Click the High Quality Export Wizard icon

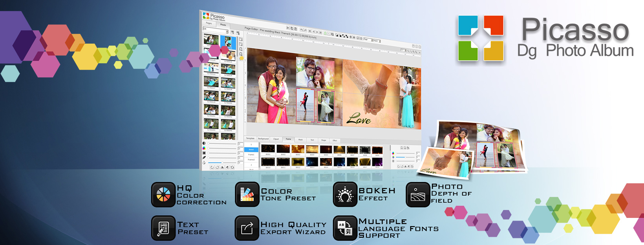[x=247, y=228]
